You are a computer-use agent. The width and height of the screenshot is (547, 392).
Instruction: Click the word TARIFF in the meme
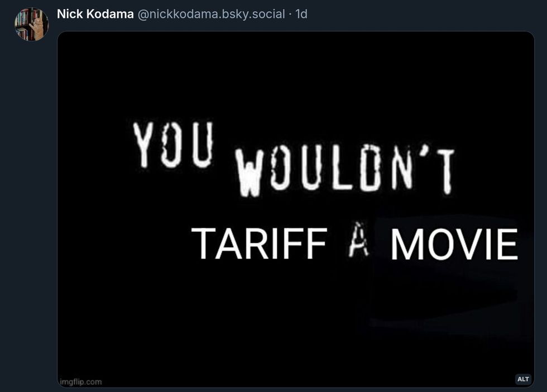[260, 243]
